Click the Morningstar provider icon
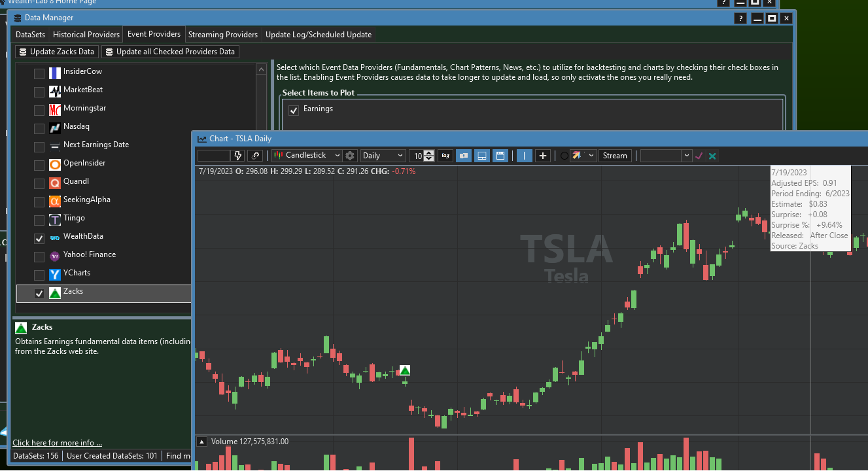The width and height of the screenshot is (868, 471). click(x=55, y=109)
